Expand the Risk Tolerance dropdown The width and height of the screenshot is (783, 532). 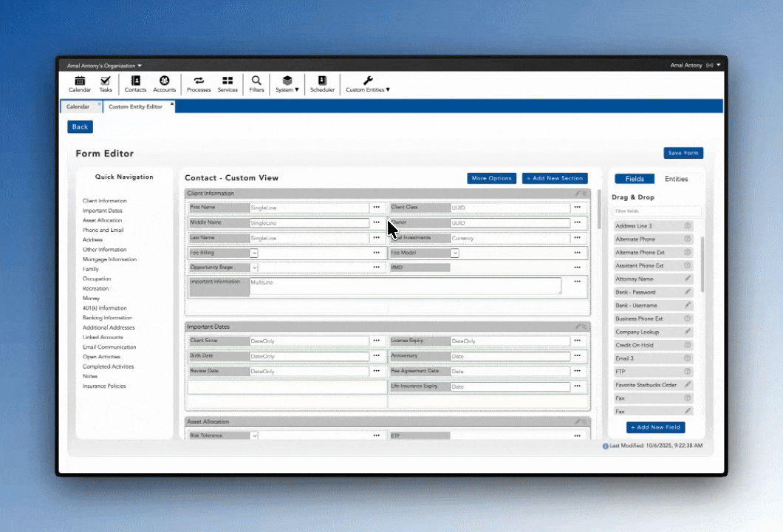pos(253,435)
